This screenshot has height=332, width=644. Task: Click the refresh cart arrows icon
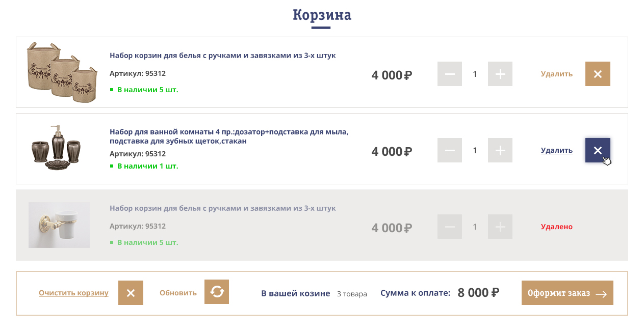217,292
